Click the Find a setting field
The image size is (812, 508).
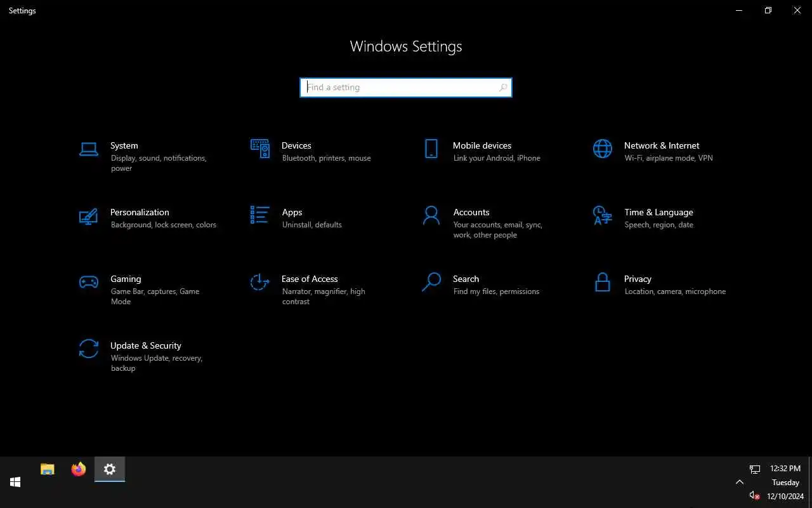406,88
